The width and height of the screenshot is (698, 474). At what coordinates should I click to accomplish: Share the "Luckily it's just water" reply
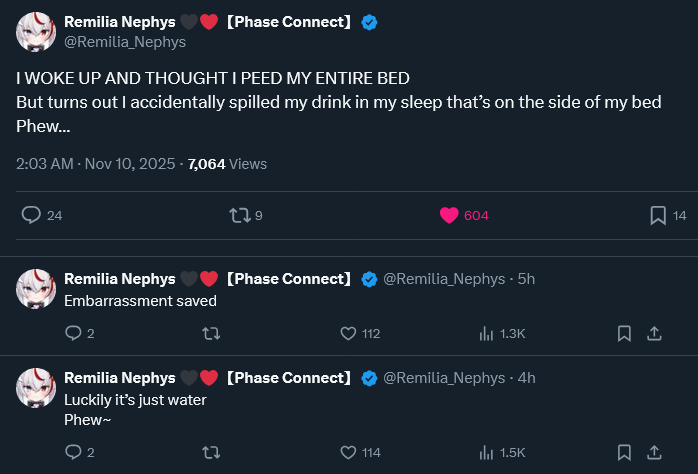(x=654, y=452)
